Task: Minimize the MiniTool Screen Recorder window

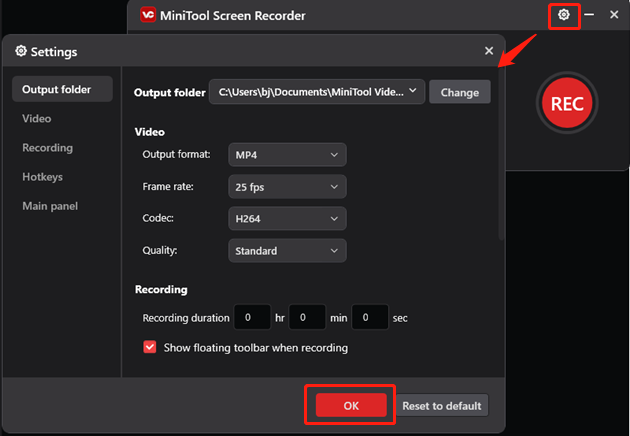Action: point(589,14)
